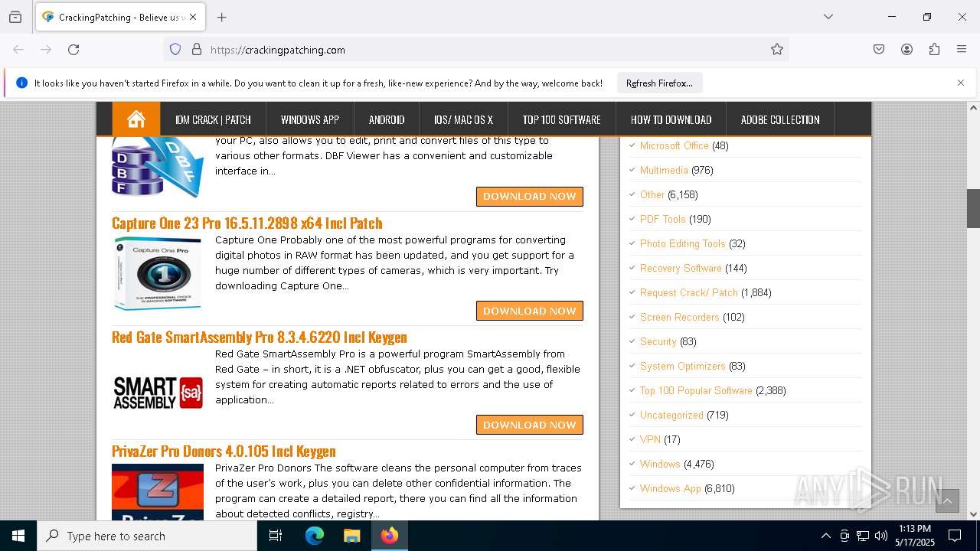
Task: Open tracking protection shield icon
Action: (x=175, y=50)
